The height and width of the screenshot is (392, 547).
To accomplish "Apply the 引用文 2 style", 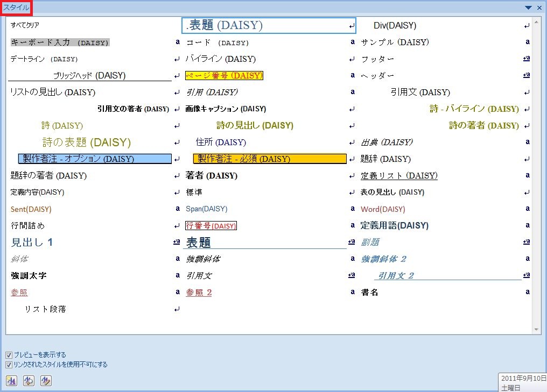I will click(x=397, y=275).
